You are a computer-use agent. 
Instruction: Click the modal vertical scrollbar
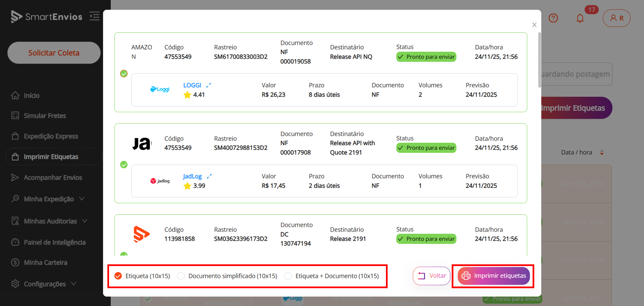coord(539,60)
